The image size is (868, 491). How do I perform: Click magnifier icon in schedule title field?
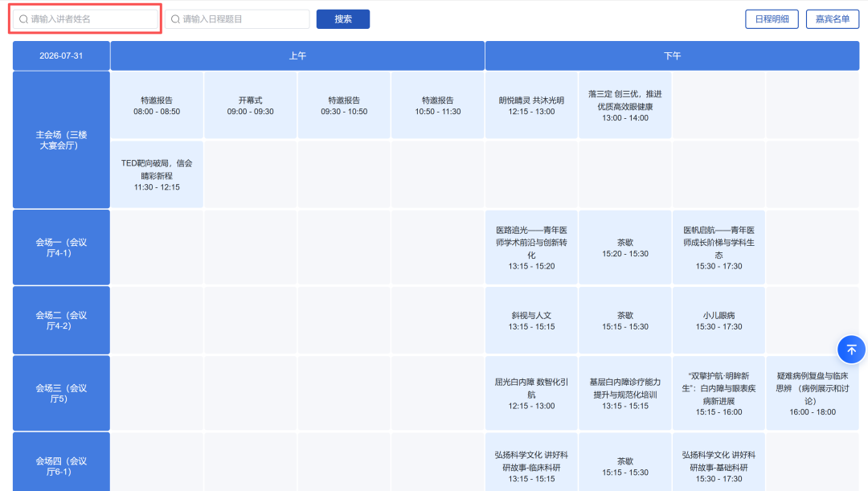(175, 18)
